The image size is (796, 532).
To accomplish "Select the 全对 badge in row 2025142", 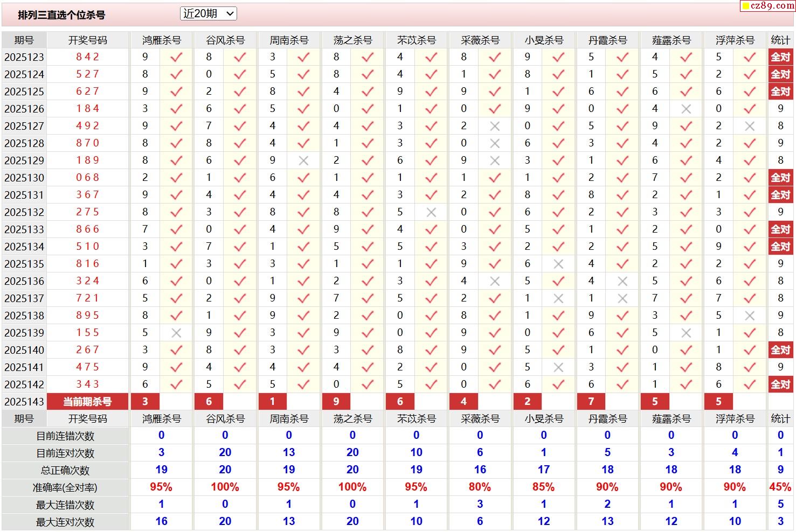I will pyautogui.click(x=780, y=384).
